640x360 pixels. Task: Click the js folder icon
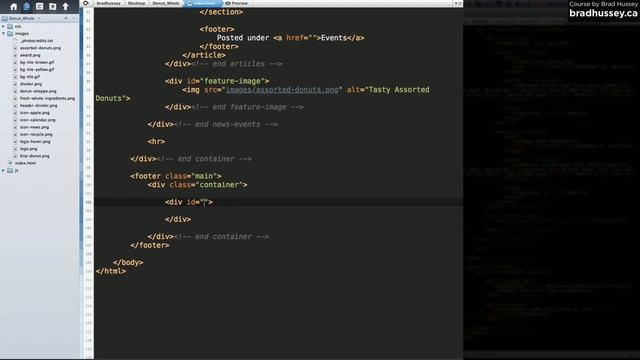click(10, 170)
